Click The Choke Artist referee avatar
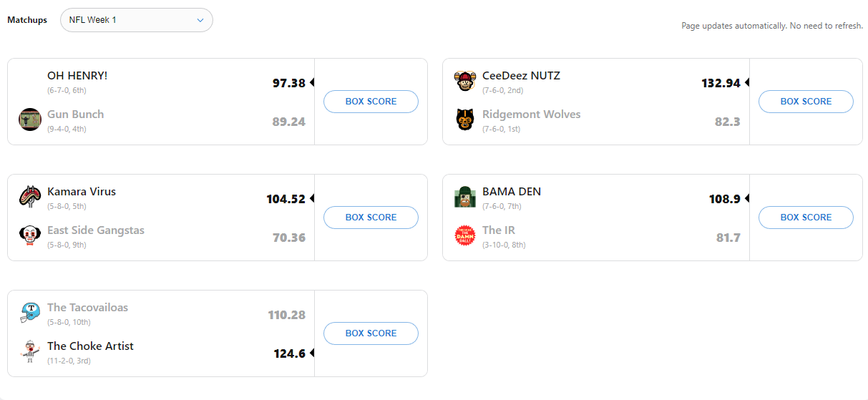 pyautogui.click(x=30, y=351)
